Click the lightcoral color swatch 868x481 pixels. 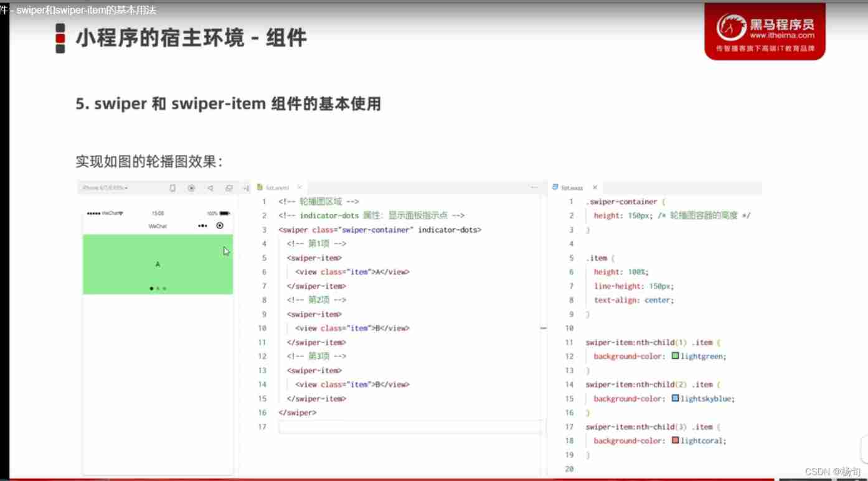point(675,441)
